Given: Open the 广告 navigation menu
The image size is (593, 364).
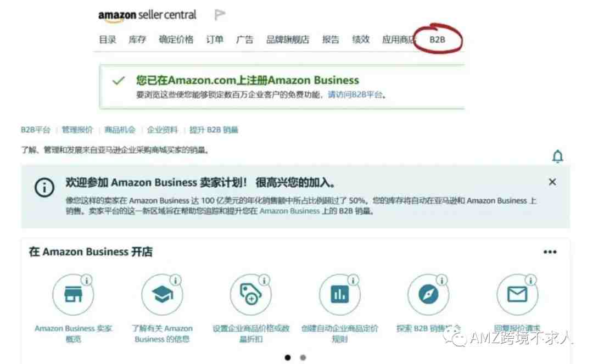Looking at the screenshot, I should click(245, 40).
